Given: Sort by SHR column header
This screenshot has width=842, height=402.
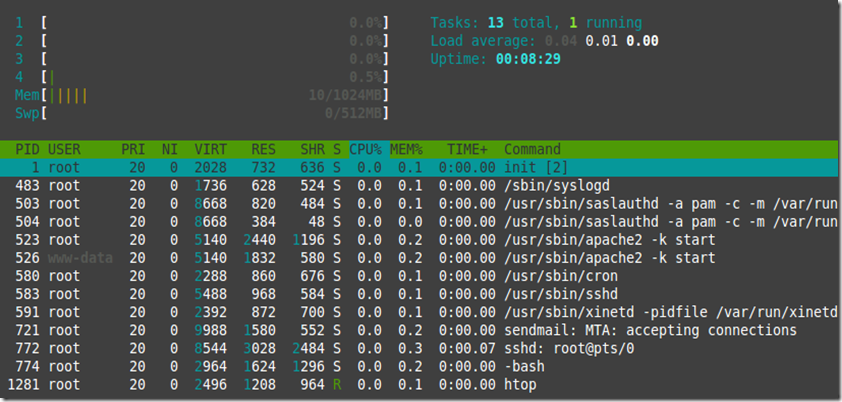Looking at the screenshot, I should tap(312, 149).
